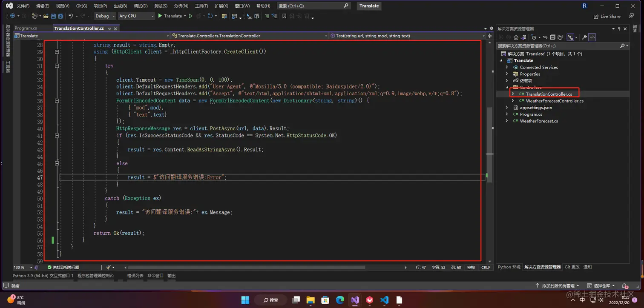Collapse code block at line 29
This screenshot has height=308, width=644.
point(57,51)
